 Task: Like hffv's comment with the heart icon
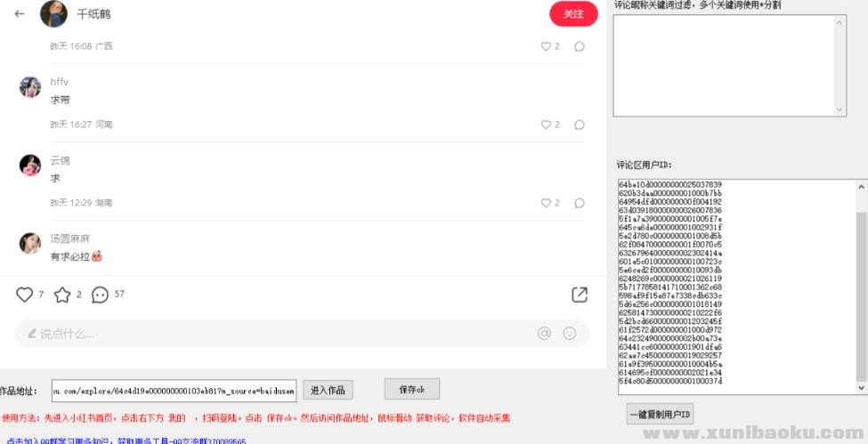click(x=546, y=125)
